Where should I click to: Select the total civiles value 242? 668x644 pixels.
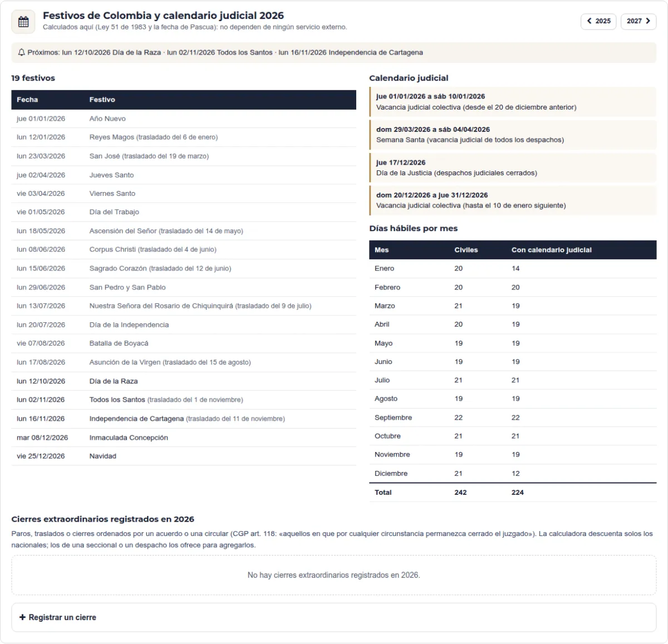coord(460,493)
